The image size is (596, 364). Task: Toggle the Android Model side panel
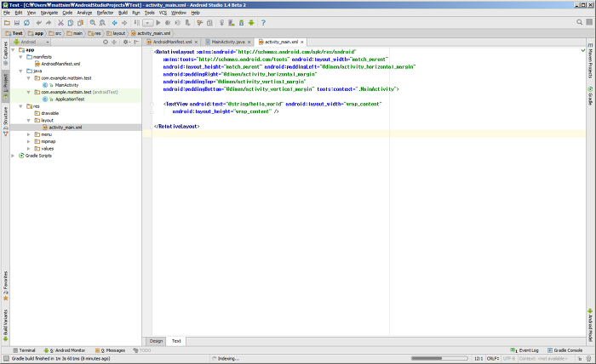pos(590,325)
